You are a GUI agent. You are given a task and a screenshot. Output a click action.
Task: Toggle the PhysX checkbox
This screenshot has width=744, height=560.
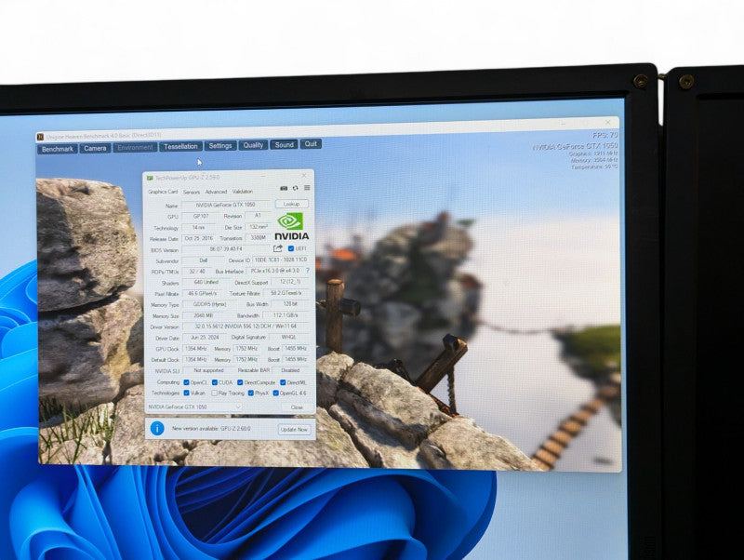(251, 393)
